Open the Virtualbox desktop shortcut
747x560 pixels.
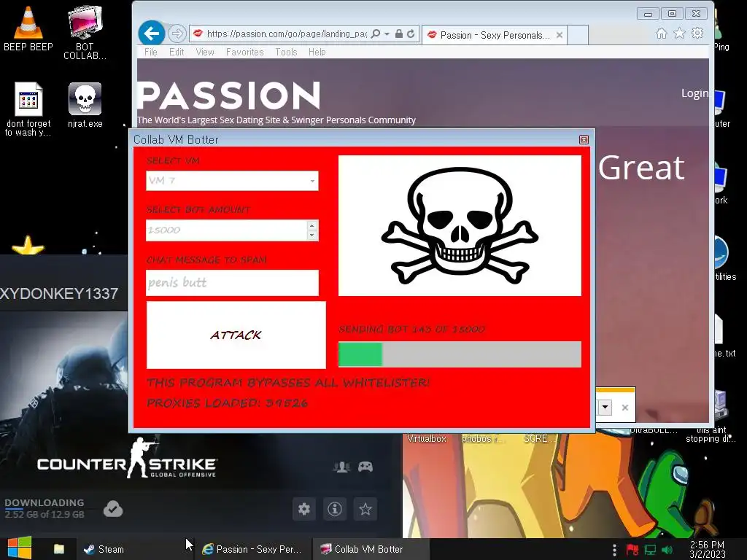(x=426, y=438)
